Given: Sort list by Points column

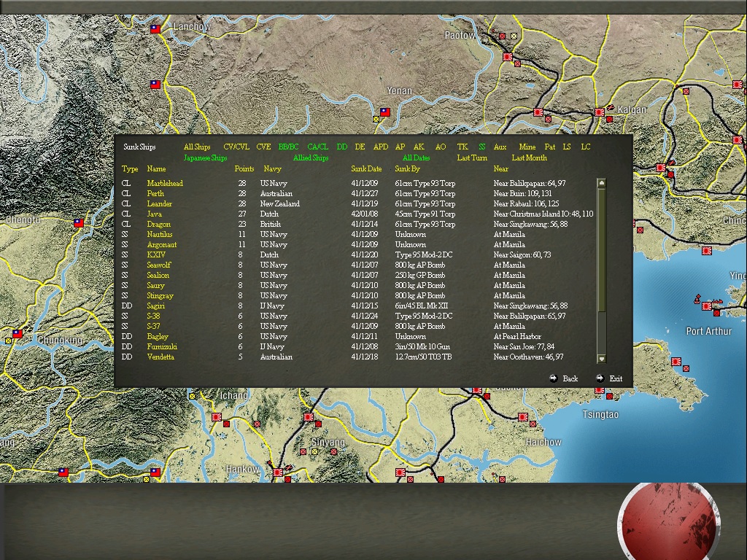Looking at the screenshot, I should tap(244, 168).
